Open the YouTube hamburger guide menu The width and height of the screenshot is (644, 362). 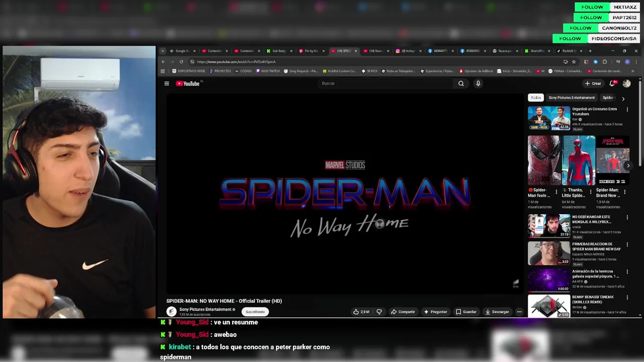tap(167, 83)
